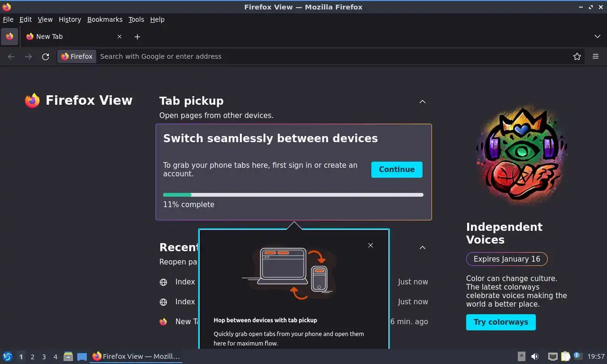Bookmark this page with star icon

pyautogui.click(x=577, y=56)
